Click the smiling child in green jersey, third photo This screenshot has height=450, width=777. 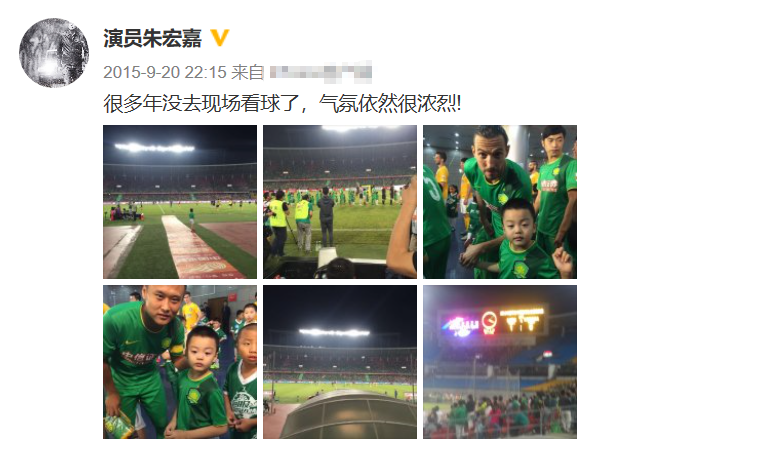point(523,240)
